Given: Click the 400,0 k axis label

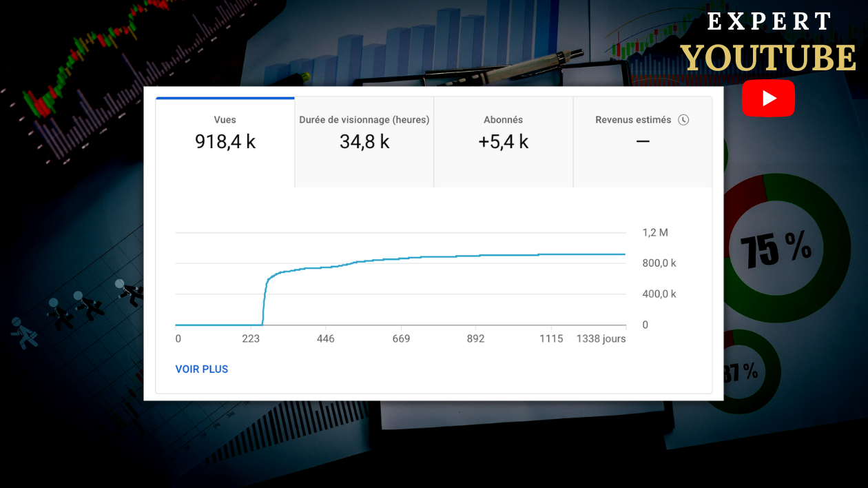Looking at the screenshot, I should 659,294.
